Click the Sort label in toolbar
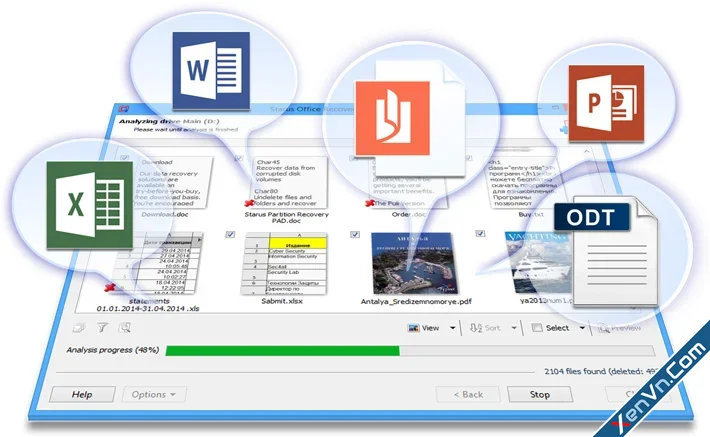Image resolution: width=710 pixels, height=437 pixels. click(492, 328)
